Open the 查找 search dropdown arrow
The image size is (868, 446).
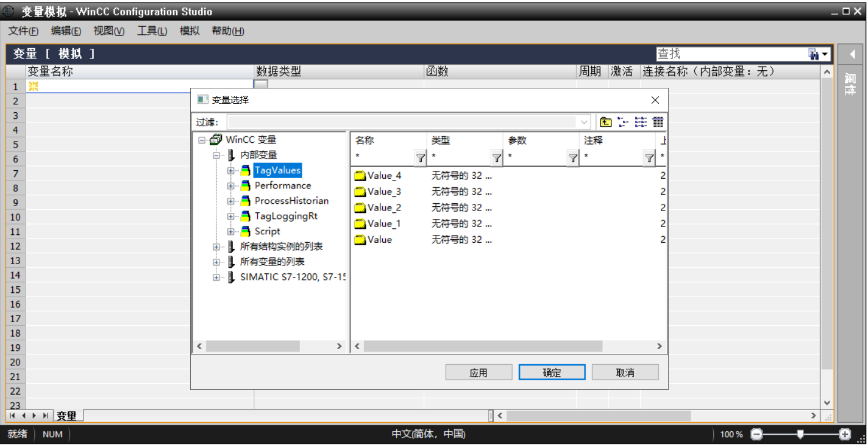(x=825, y=54)
